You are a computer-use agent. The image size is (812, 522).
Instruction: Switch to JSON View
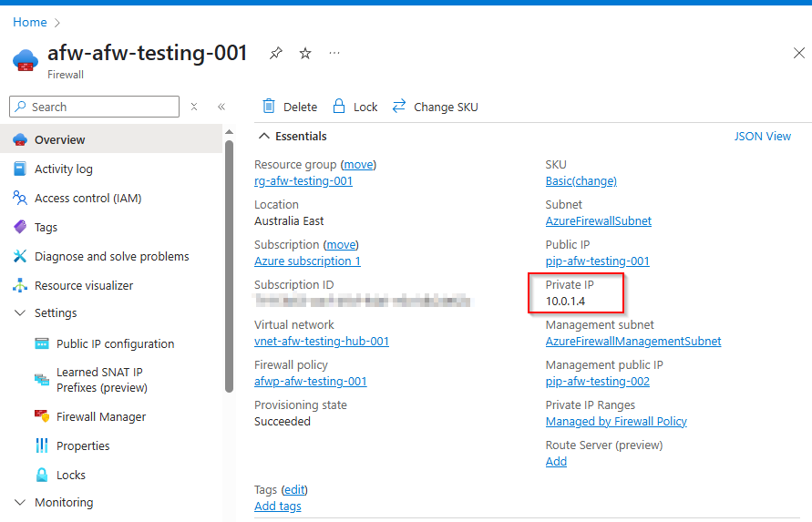click(762, 136)
